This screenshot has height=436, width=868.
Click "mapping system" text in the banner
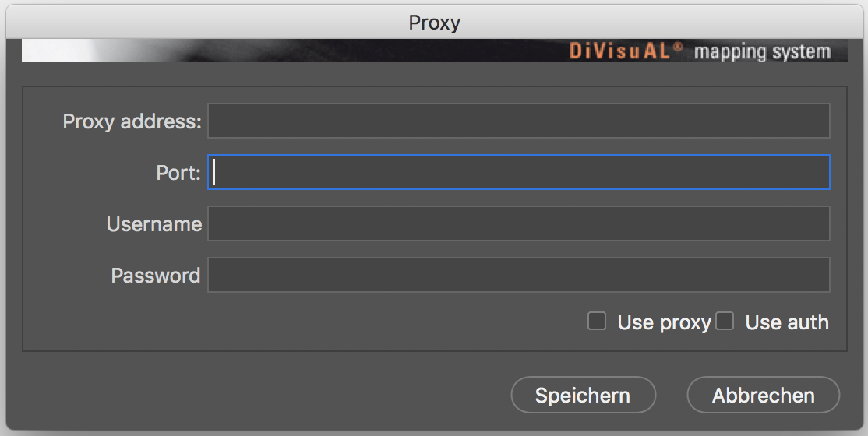pos(762,52)
